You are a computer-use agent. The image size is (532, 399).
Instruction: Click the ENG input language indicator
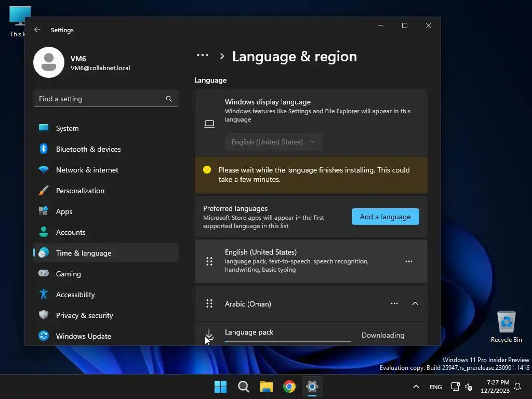436,387
